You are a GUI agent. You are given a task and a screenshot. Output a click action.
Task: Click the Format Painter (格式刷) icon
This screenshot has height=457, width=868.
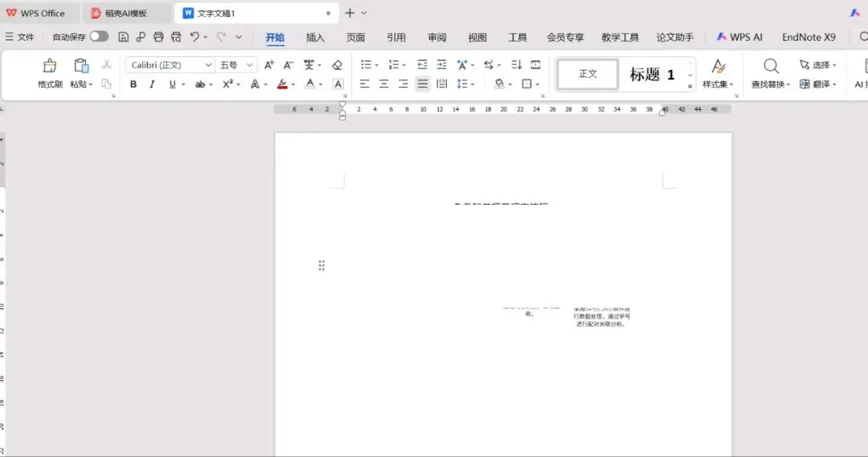coord(50,66)
